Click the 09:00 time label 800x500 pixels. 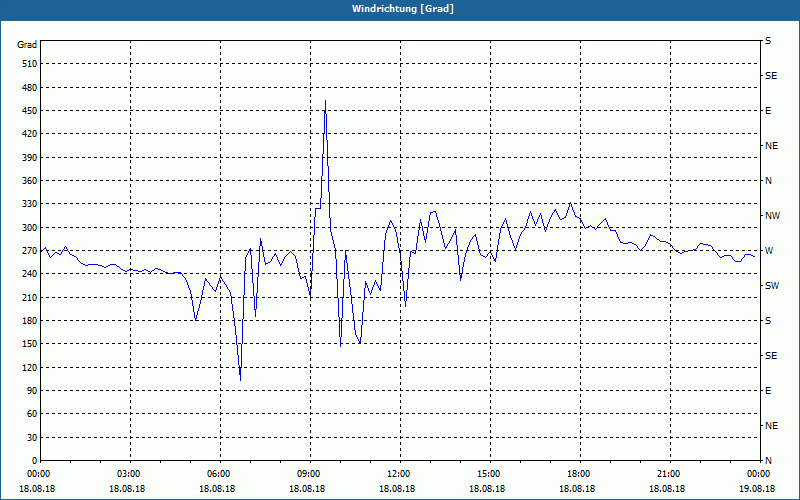307,474
